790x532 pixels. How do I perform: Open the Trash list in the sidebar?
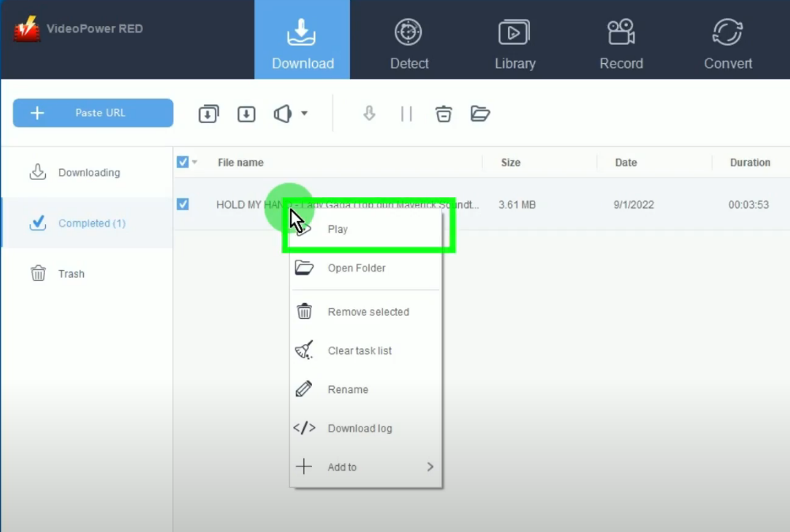70,274
